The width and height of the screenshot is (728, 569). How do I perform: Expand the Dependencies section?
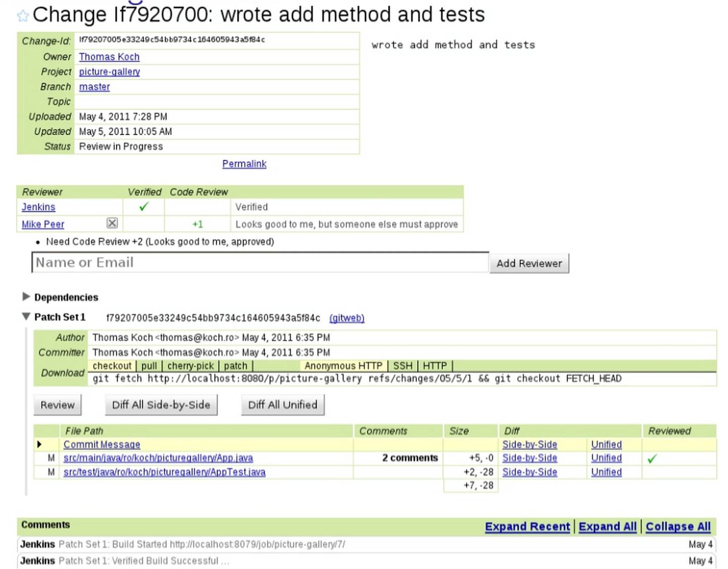[x=26, y=296]
